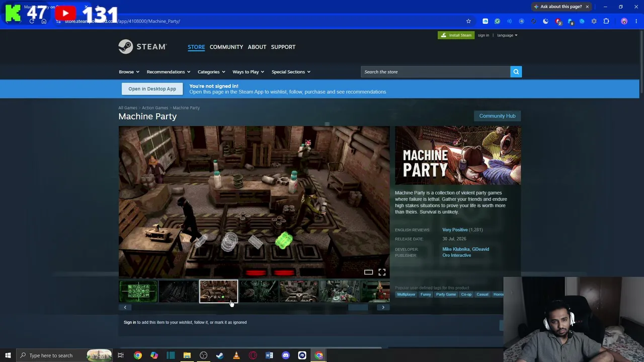
Task: Dismiss the 'Ask about this page?' prompt
Action: [587, 7]
